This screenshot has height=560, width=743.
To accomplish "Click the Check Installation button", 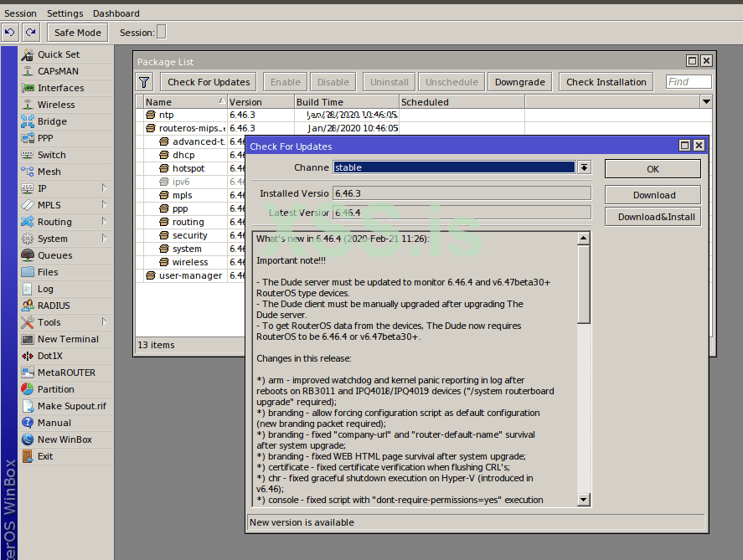I will 606,82.
